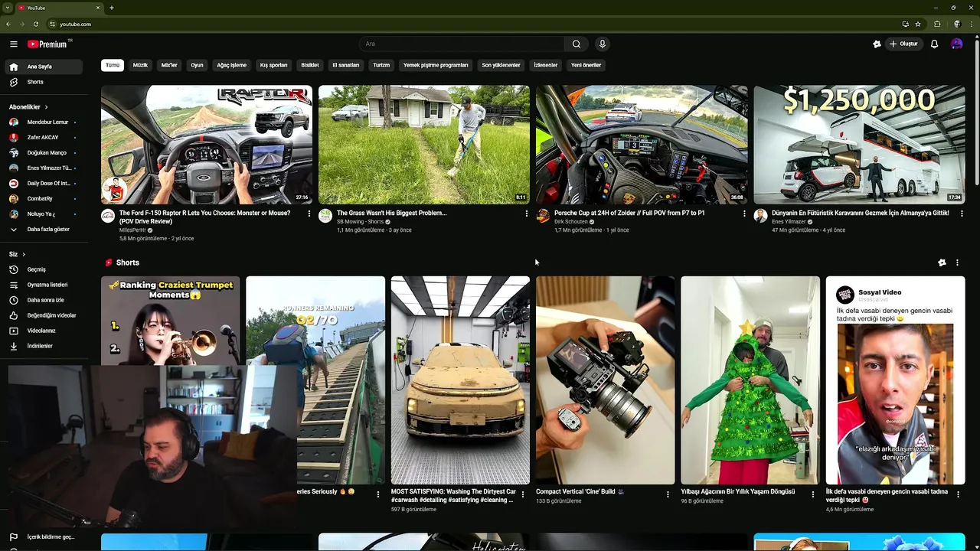Open Mendebur Lemur channel subscription
This screenshot has height=551, width=980.
pyautogui.click(x=43, y=122)
